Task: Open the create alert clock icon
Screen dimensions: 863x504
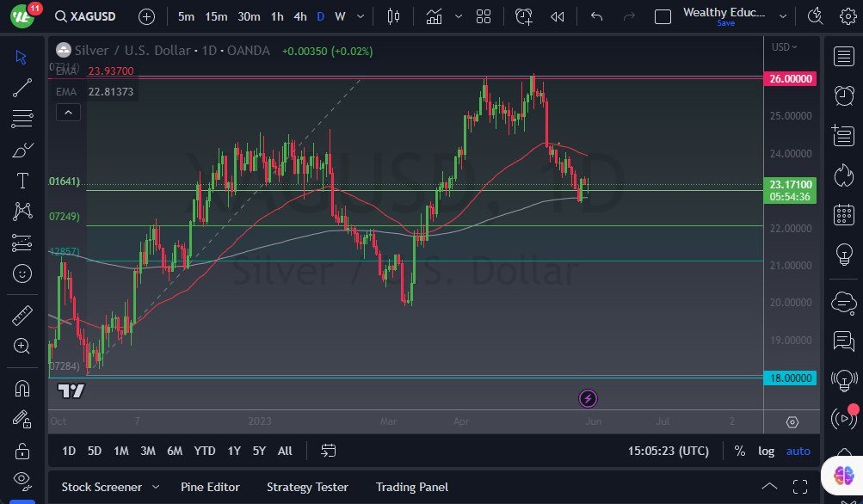Action: tap(524, 16)
